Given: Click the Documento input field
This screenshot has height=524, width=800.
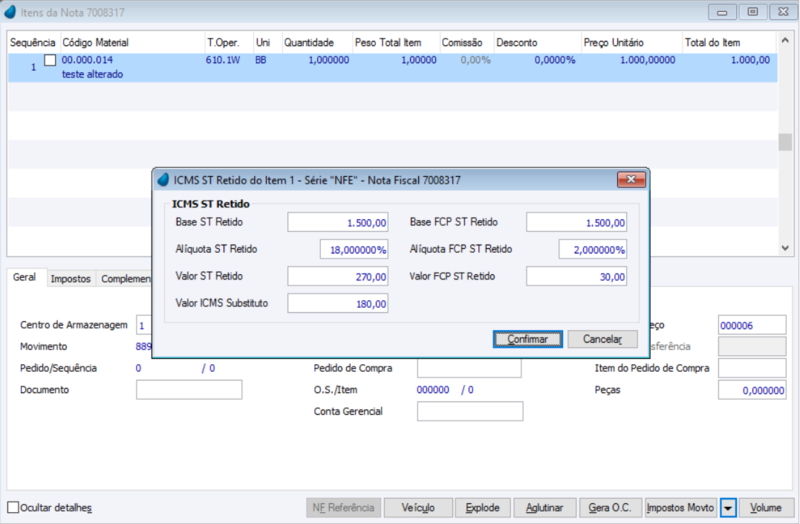Looking at the screenshot, I should click(x=189, y=390).
